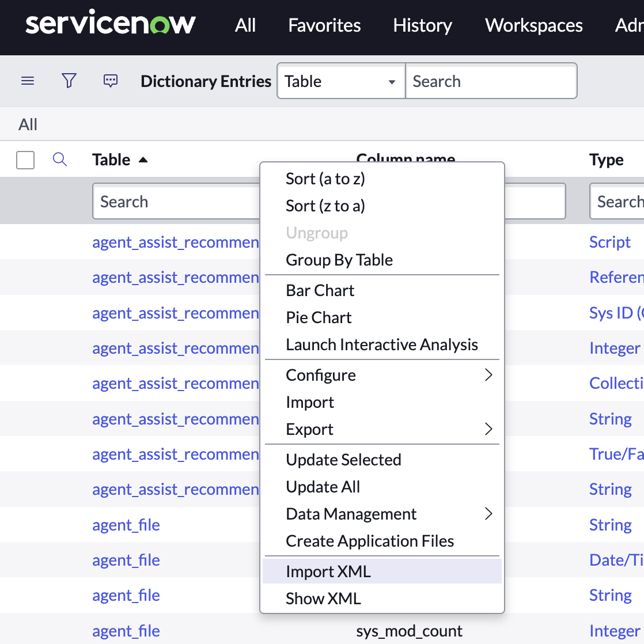The height and width of the screenshot is (644, 644).
Task: Click Import in the context menu
Action: click(382, 402)
